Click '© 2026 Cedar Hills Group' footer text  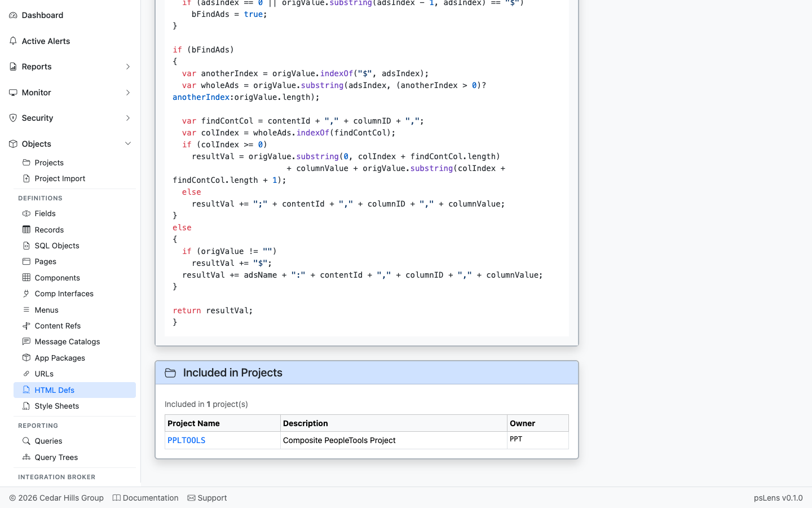(56, 498)
